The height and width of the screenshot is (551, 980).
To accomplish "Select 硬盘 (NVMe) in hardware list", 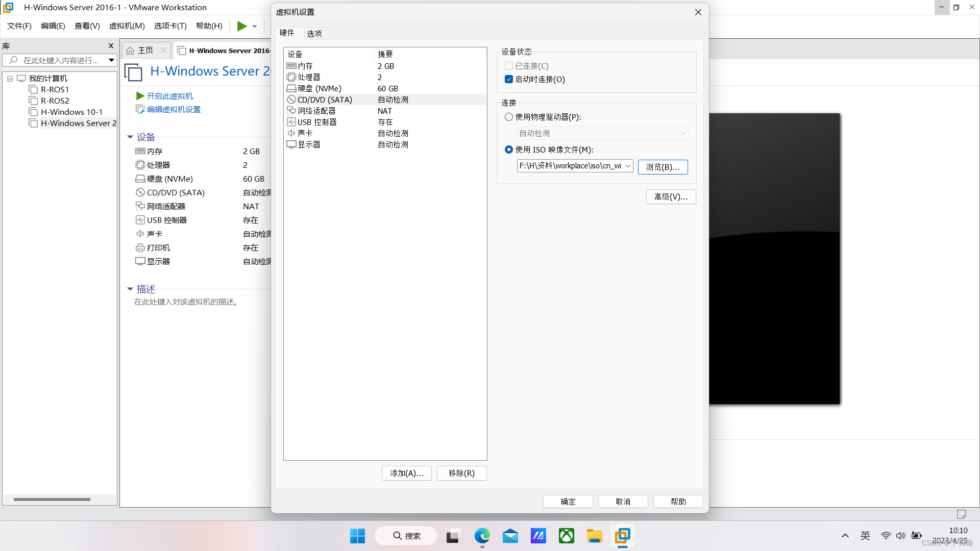I will coord(385,88).
